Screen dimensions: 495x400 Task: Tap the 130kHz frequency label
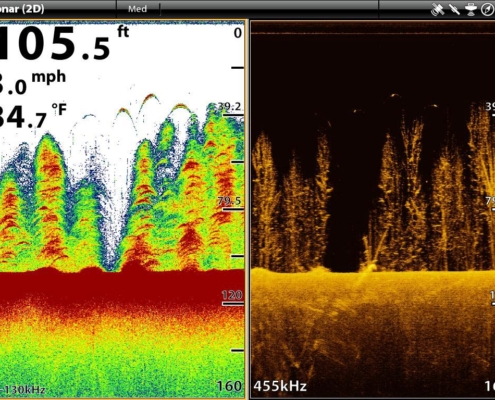23,389
